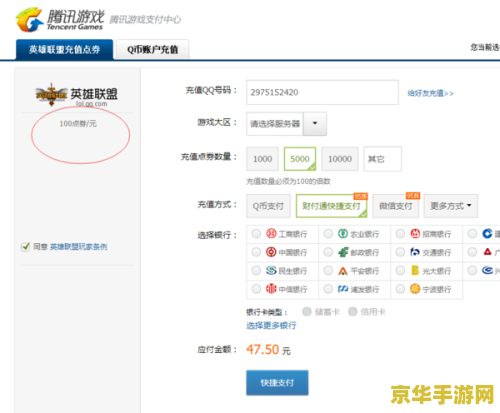
Task: Select the 工商银行 radio button
Action: [256, 234]
